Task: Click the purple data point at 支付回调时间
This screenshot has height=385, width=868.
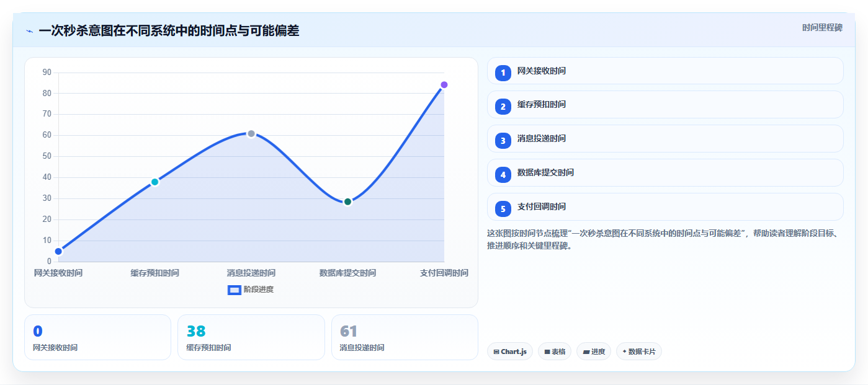Action: click(x=444, y=85)
